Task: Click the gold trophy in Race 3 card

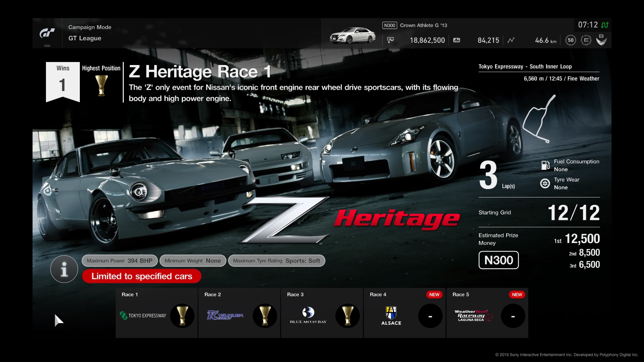Action: pyautogui.click(x=347, y=316)
